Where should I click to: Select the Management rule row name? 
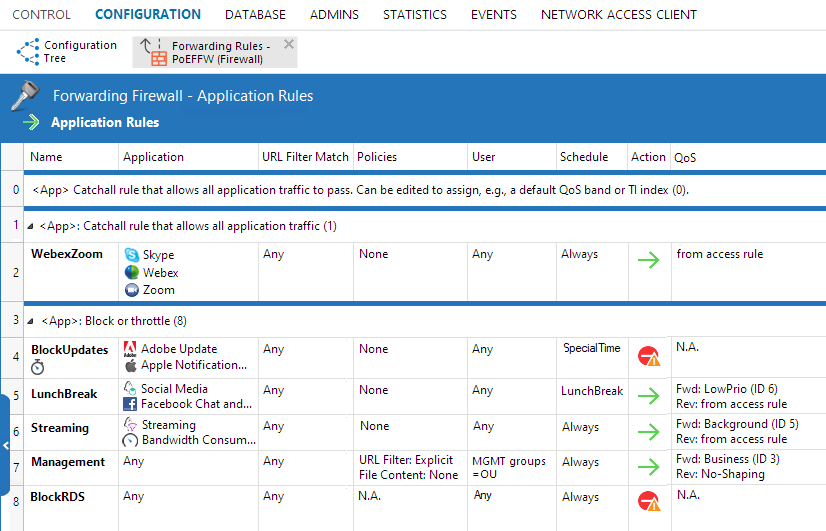click(67, 462)
